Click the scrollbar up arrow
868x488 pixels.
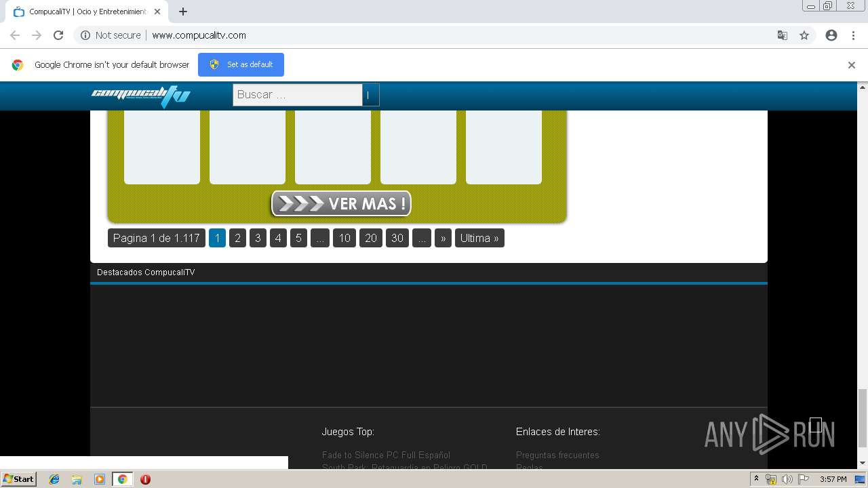point(863,87)
